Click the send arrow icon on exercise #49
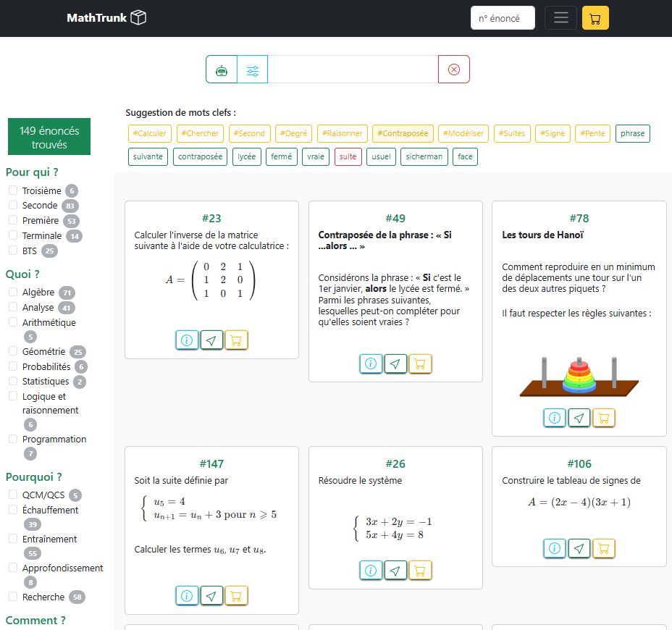Viewport: 672px width, 630px height. click(x=395, y=364)
